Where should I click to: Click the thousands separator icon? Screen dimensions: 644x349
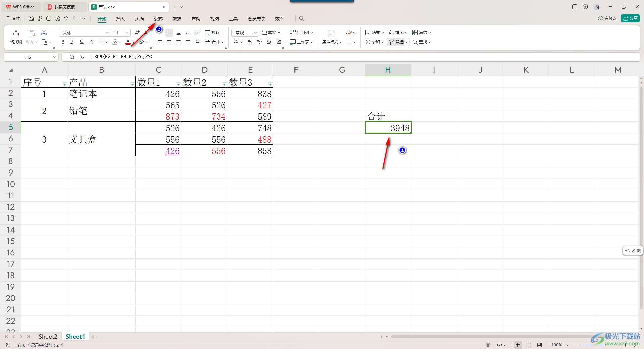(x=260, y=42)
